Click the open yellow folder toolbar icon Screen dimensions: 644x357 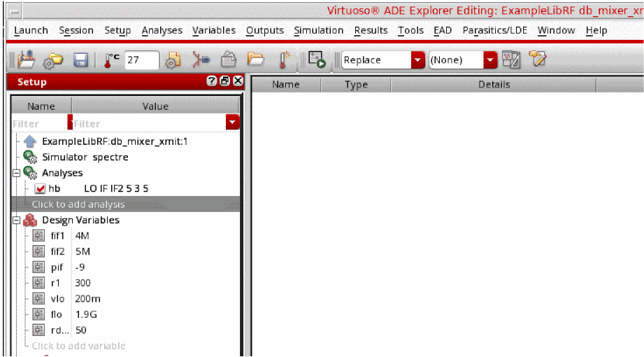pyautogui.click(x=255, y=59)
